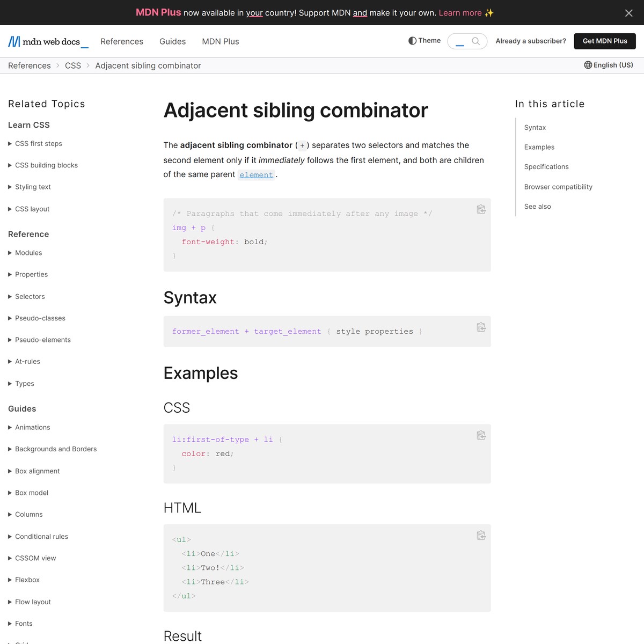Viewport: 644px width, 644px height.
Task: Open the References menu
Action: click(122, 41)
